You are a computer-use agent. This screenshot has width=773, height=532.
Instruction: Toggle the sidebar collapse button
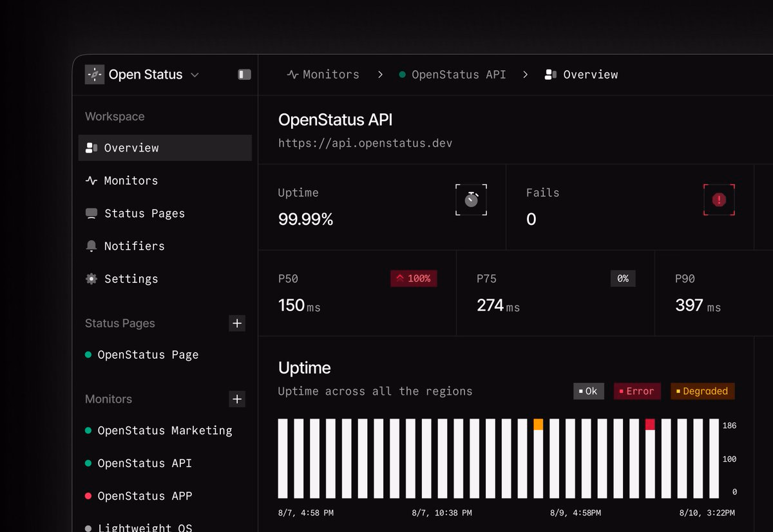pos(244,75)
